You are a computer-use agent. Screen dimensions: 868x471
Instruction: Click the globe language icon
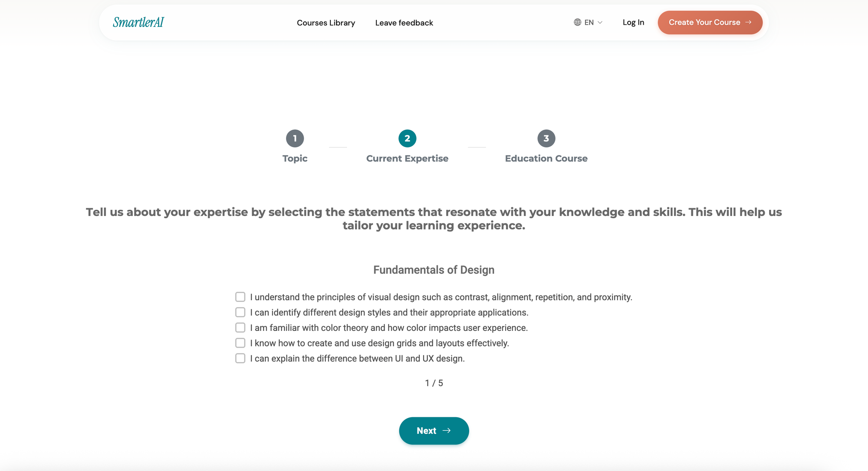[x=577, y=22]
